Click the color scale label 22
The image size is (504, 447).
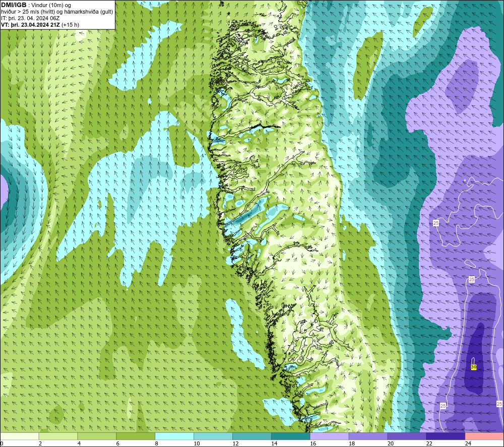(429, 443)
